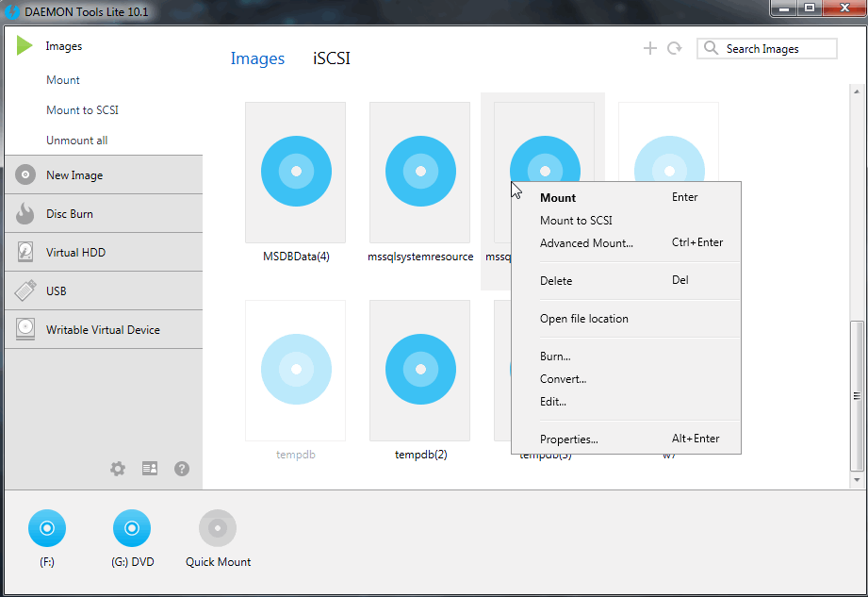The height and width of the screenshot is (597, 868).
Task: Click the Virtual HDD drive icon
Action: (25, 252)
